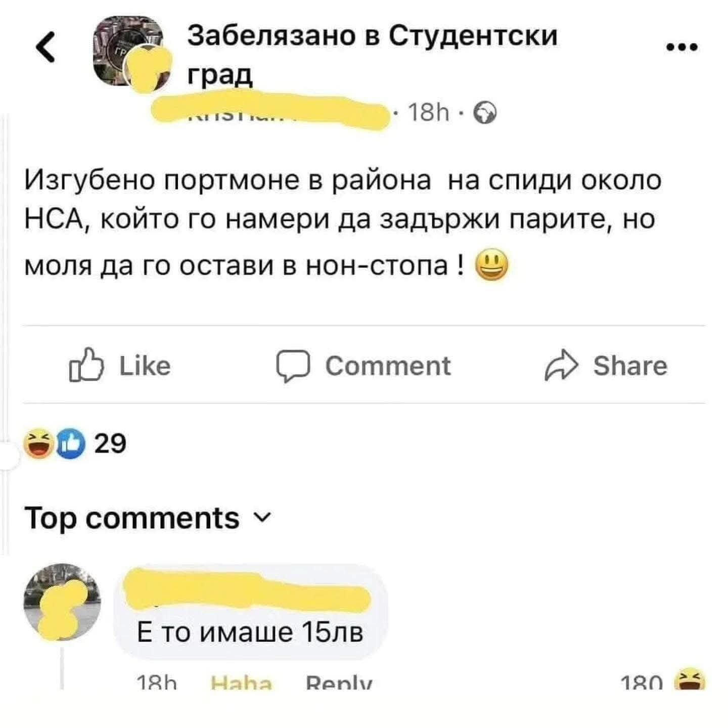This screenshot has width=728, height=728.
Task: Toggle the Haha reaction on the comment
Action: coord(241,684)
